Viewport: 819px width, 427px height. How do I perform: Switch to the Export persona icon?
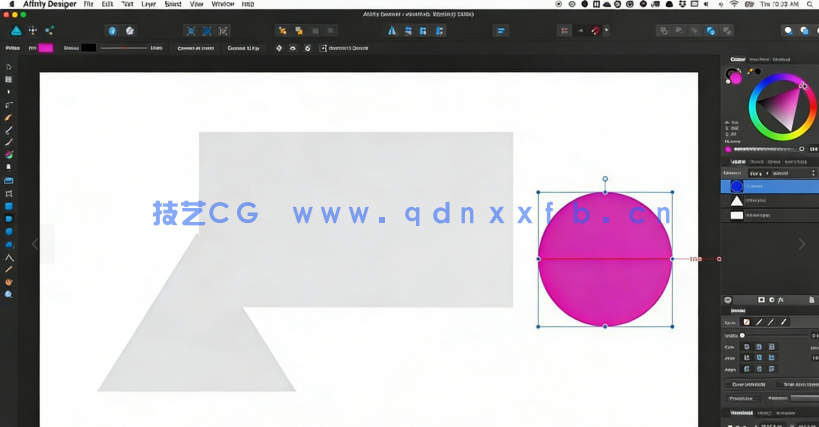tap(49, 31)
